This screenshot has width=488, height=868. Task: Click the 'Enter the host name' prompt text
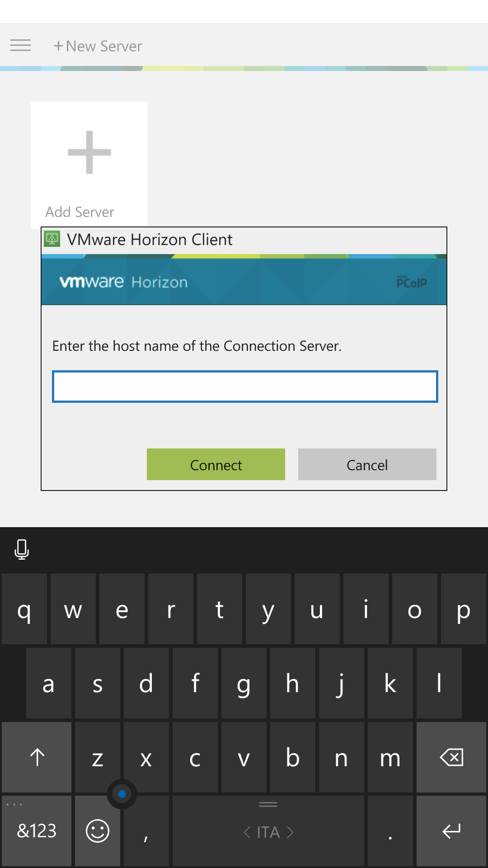click(x=197, y=346)
